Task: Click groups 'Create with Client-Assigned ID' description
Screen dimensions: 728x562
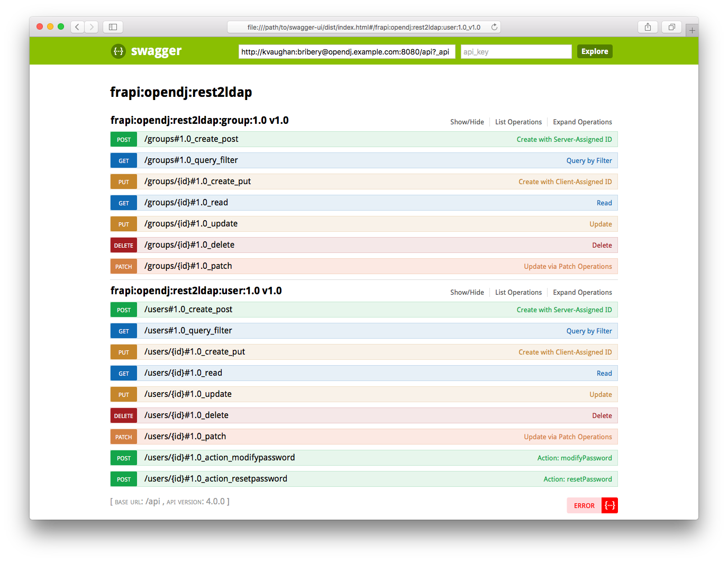Action: [565, 182]
